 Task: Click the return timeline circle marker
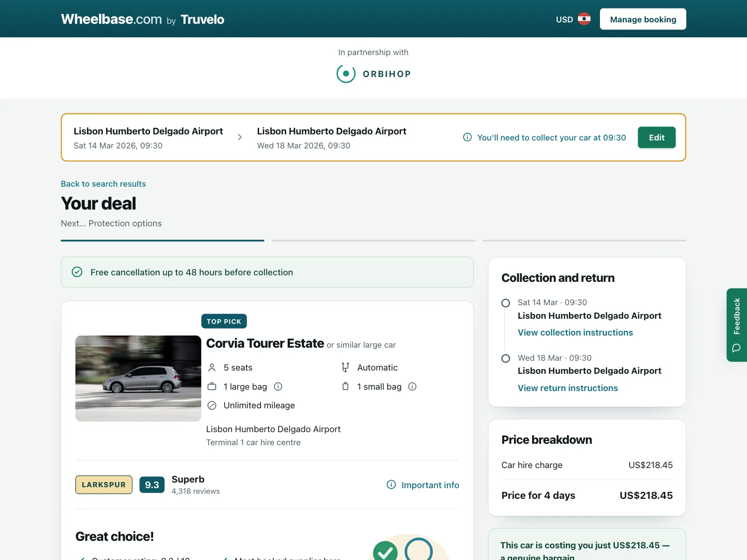coord(506,358)
